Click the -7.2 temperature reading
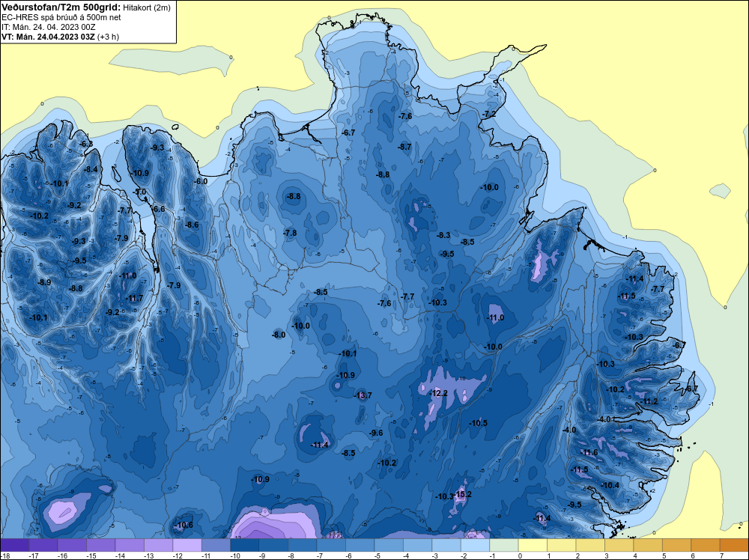Image resolution: width=749 pixels, height=560 pixels. click(489, 115)
